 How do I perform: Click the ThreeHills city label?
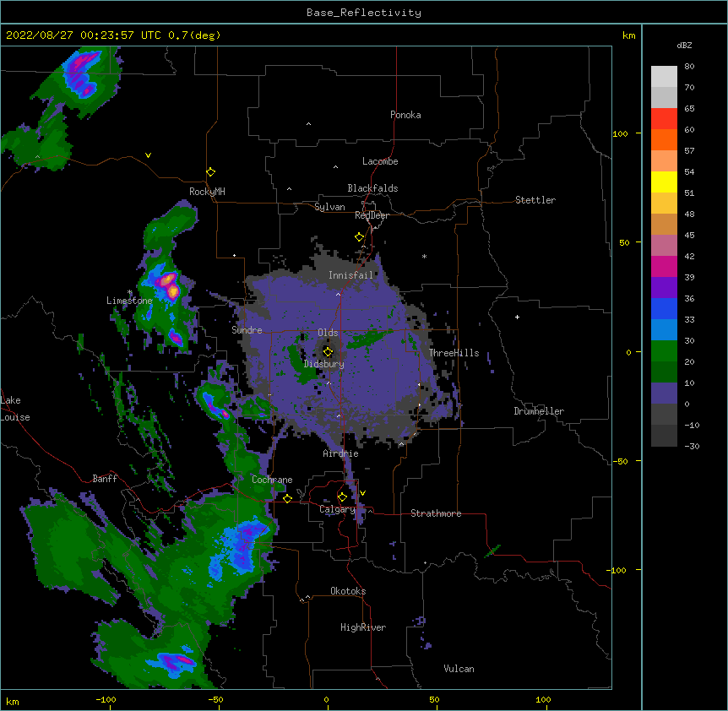pyautogui.click(x=454, y=353)
